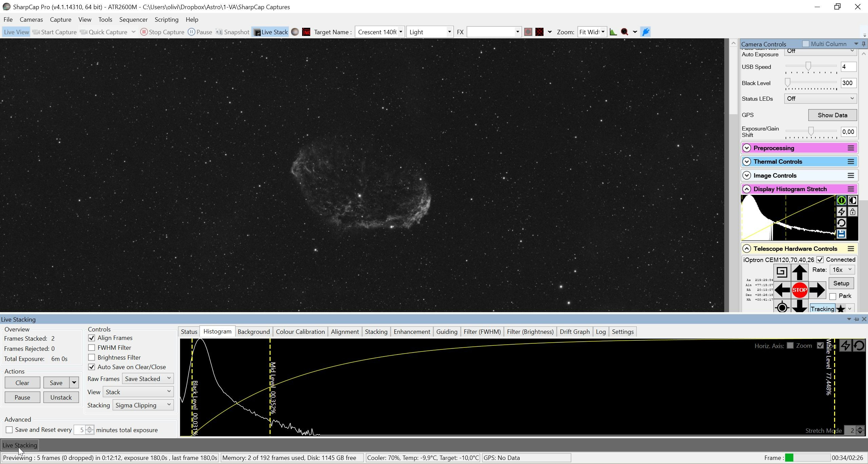
Task: Click the red telescope STOP button
Action: [799, 290]
